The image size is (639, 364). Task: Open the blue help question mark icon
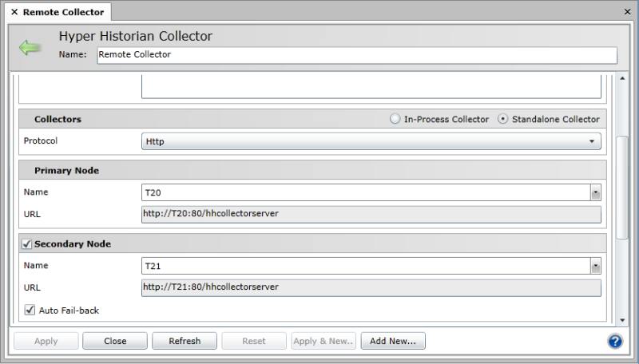tap(615, 341)
